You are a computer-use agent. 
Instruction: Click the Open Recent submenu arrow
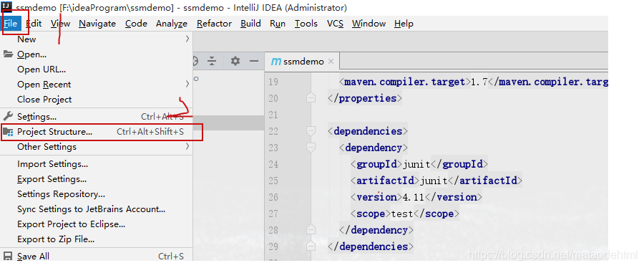click(187, 85)
